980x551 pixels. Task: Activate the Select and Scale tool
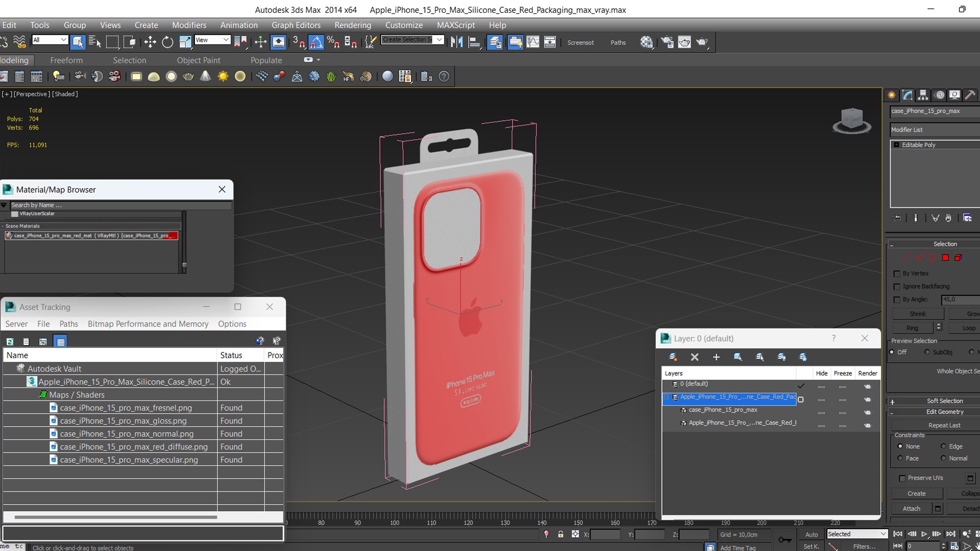click(x=185, y=42)
